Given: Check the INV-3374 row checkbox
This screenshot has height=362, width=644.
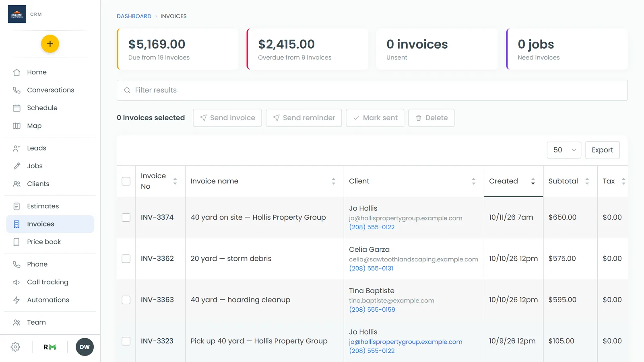Looking at the screenshot, I should [126, 218].
